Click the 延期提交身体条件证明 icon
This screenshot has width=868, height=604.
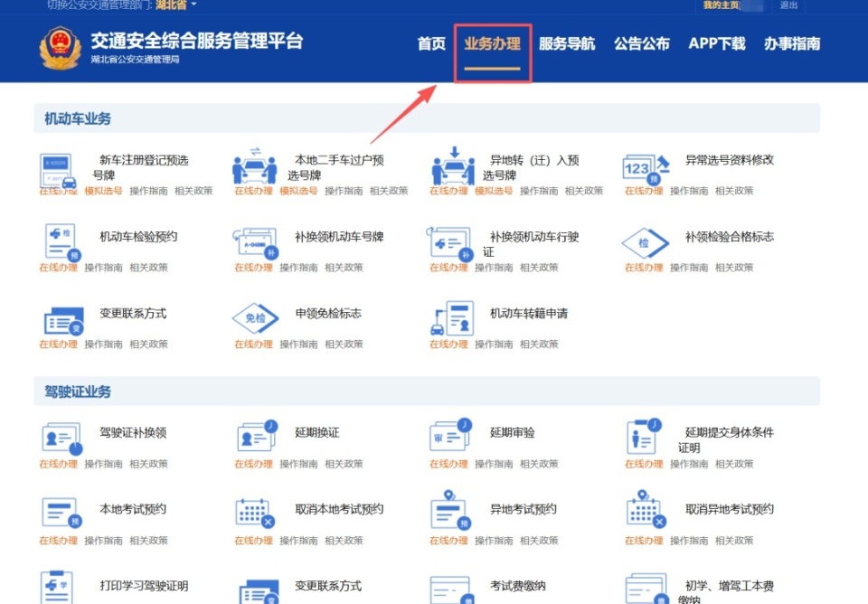[x=644, y=436]
